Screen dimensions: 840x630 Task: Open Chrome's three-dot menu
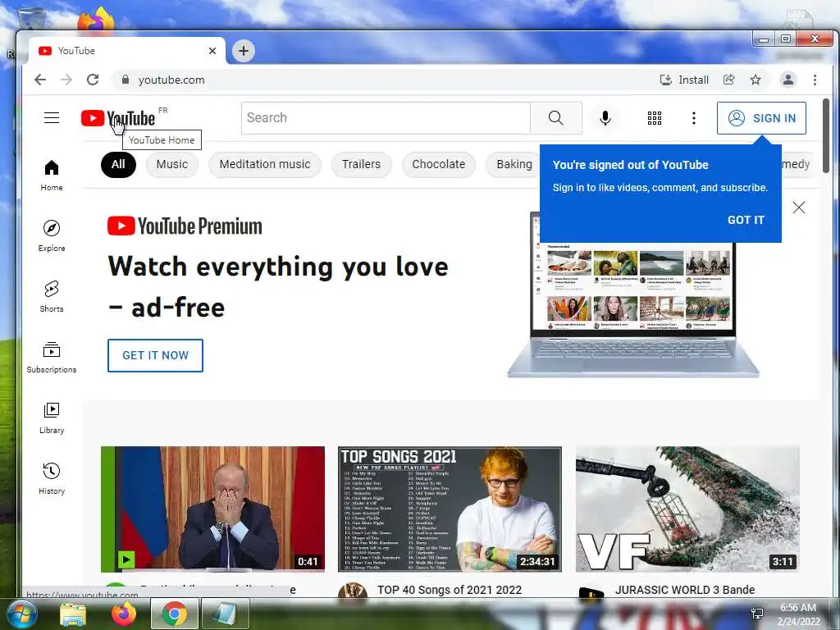(x=815, y=80)
